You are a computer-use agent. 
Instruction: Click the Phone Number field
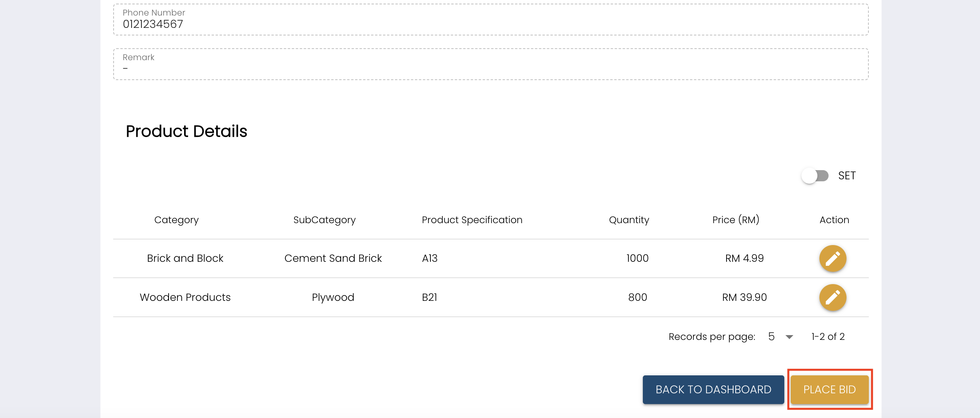(x=490, y=20)
